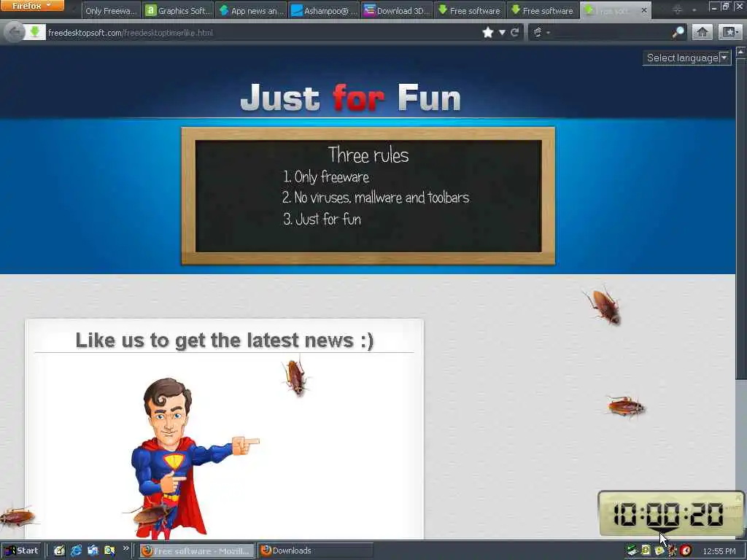The width and height of the screenshot is (747, 560).
Task: Switch to the Only Freewa... tab
Action: coord(111,10)
